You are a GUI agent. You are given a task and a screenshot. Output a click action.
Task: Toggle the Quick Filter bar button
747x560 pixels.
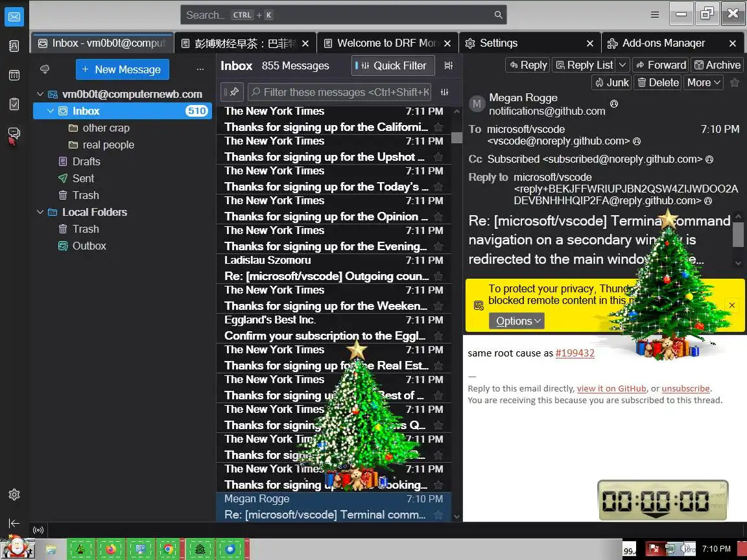coord(393,65)
